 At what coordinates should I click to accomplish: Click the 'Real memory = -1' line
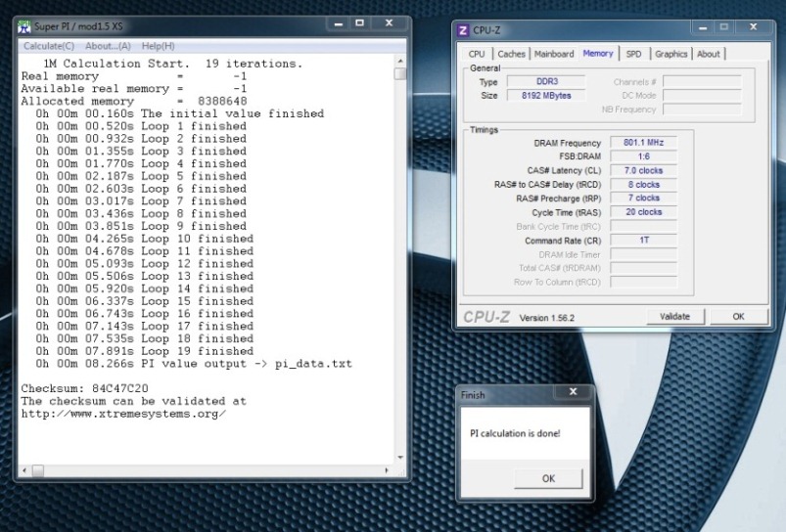pos(134,76)
